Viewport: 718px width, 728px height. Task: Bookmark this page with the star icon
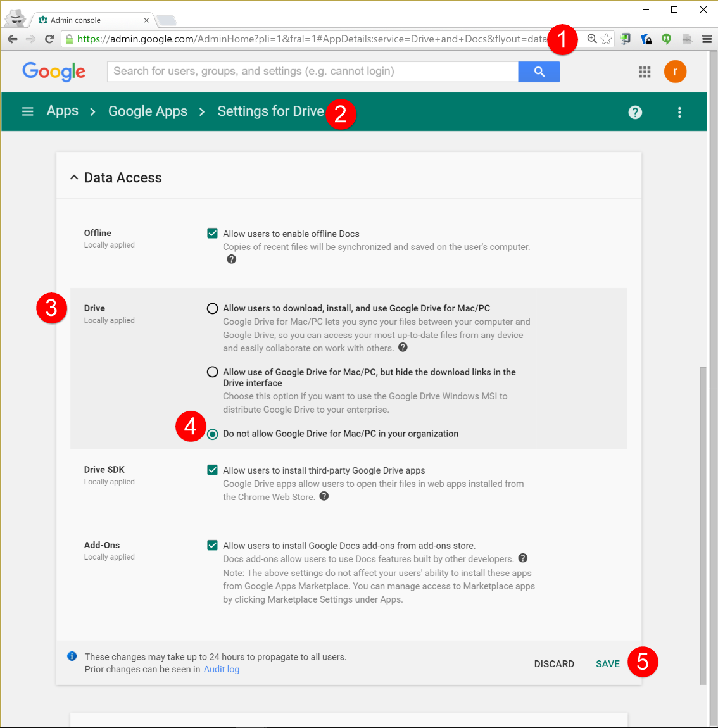606,39
